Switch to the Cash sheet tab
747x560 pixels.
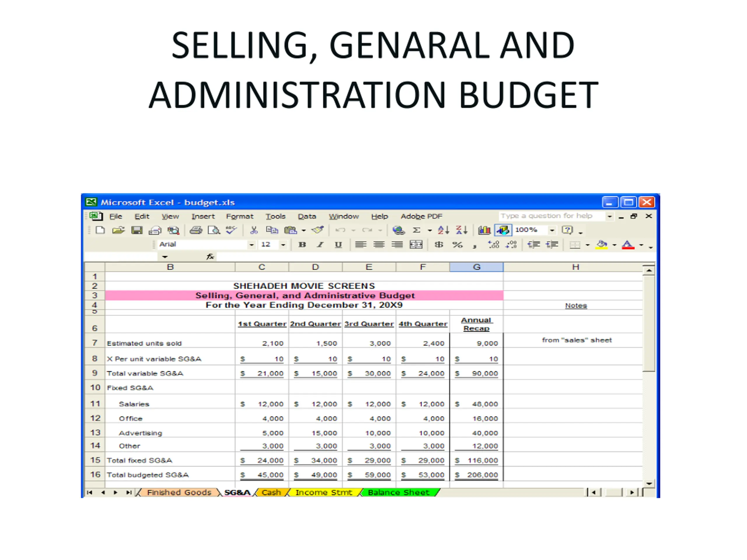point(271,493)
